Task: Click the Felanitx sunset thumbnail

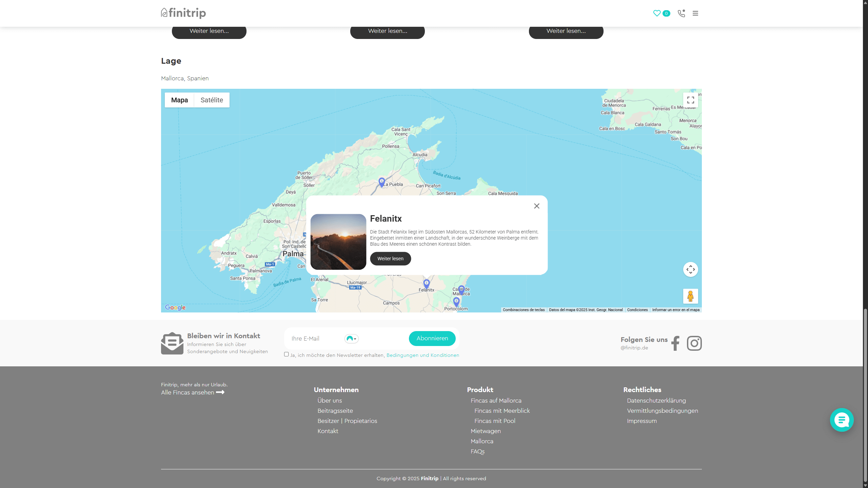Action: [x=338, y=242]
